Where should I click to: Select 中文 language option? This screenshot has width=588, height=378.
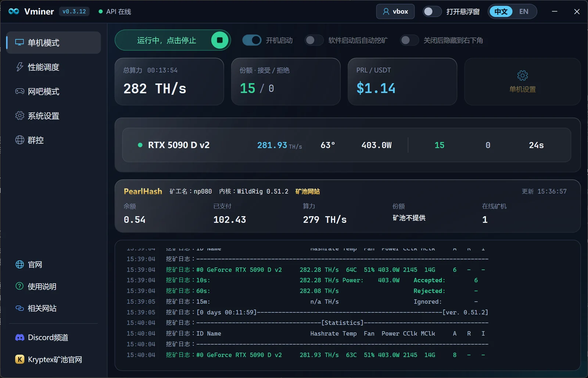point(501,11)
